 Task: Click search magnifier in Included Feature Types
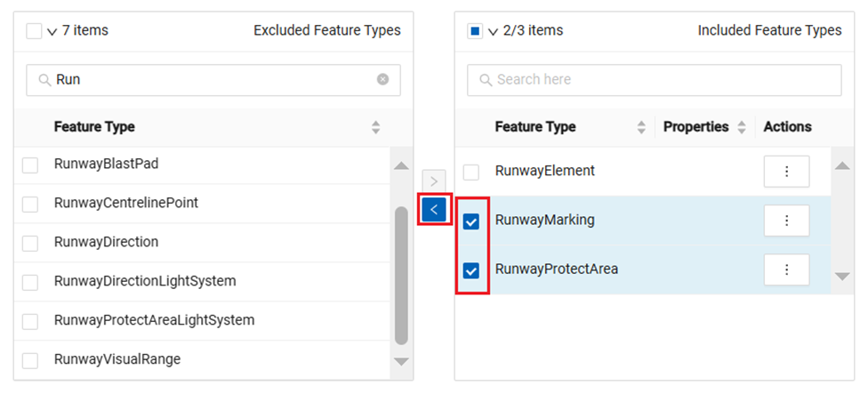coord(486,80)
